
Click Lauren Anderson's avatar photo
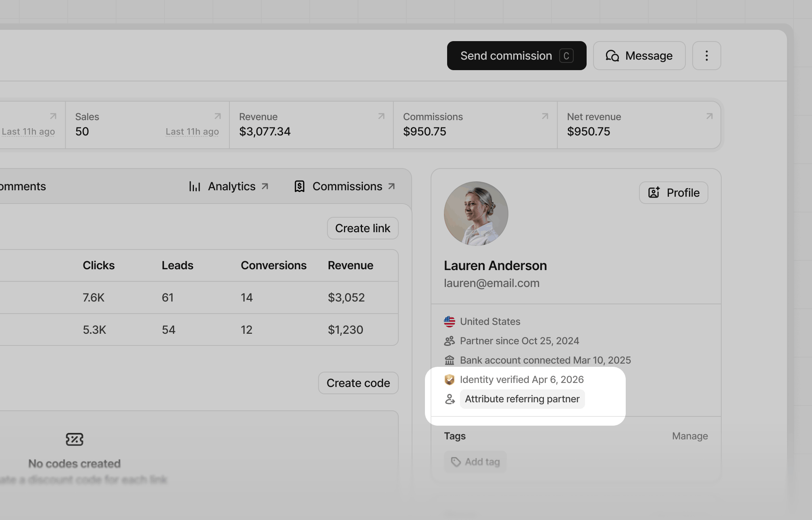(476, 214)
